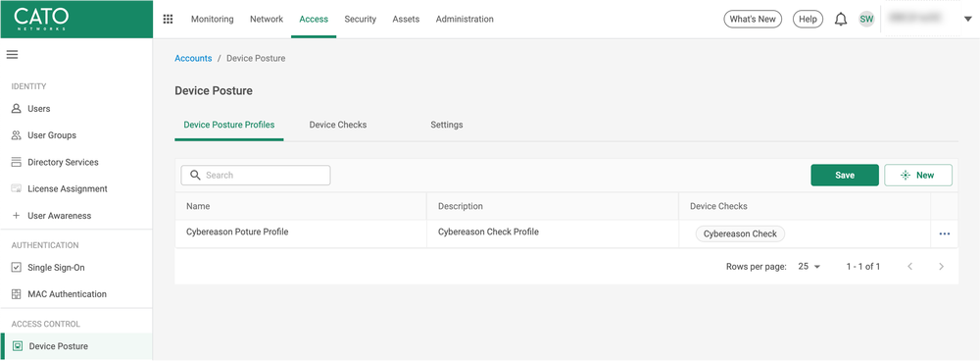Open Directory Services in the sidebar
The width and height of the screenshot is (980, 361).
pos(63,163)
